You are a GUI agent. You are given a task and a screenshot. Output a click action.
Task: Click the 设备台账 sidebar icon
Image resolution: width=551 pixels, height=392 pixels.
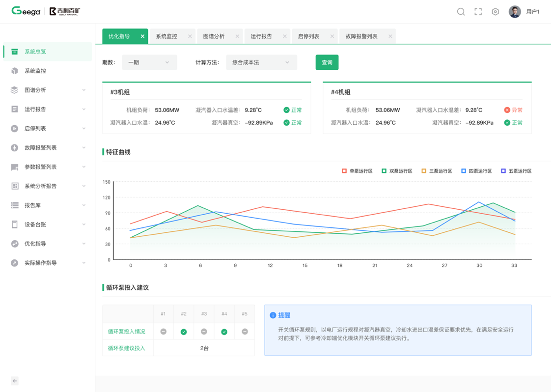click(x=15, y=224)
